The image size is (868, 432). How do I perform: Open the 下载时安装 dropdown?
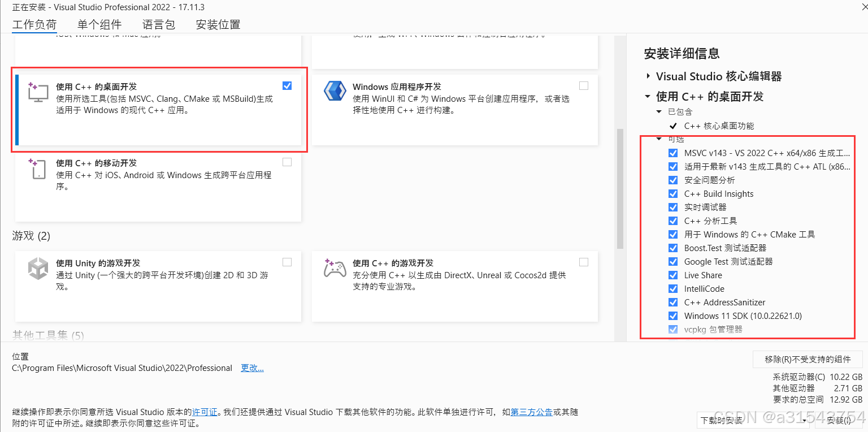pos(754,420)
